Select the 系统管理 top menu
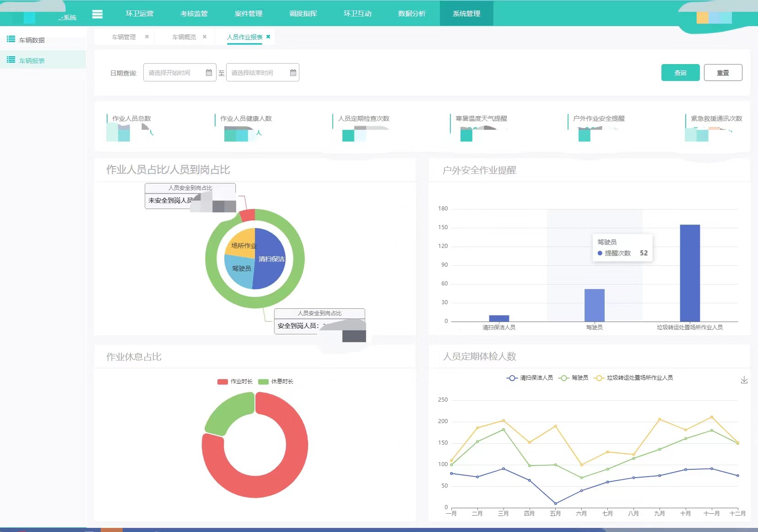The width and height of the screenshot is (758, 532). (x=466, y=14)
